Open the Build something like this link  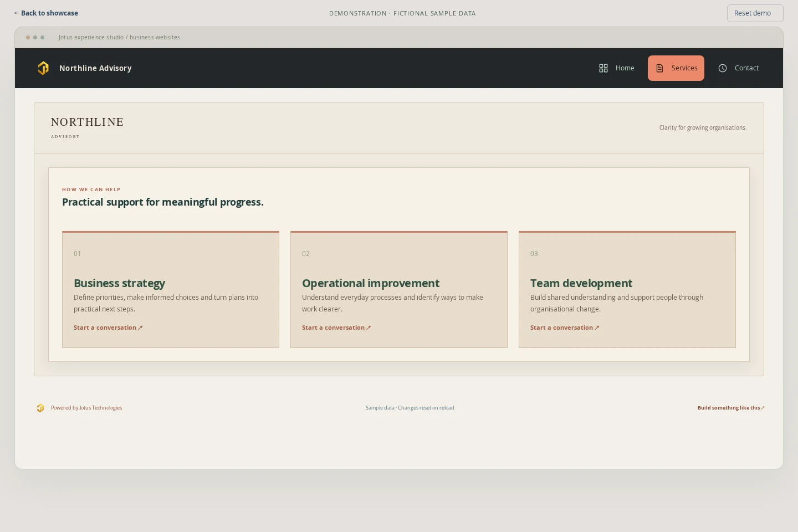click(731, 408)
